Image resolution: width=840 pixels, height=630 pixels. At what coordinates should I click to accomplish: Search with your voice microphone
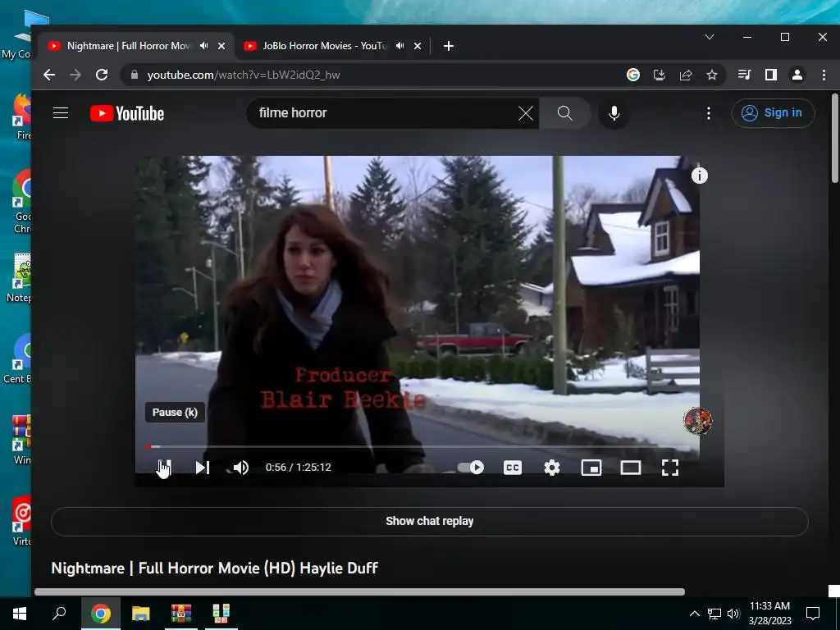[x=614, y=113]
